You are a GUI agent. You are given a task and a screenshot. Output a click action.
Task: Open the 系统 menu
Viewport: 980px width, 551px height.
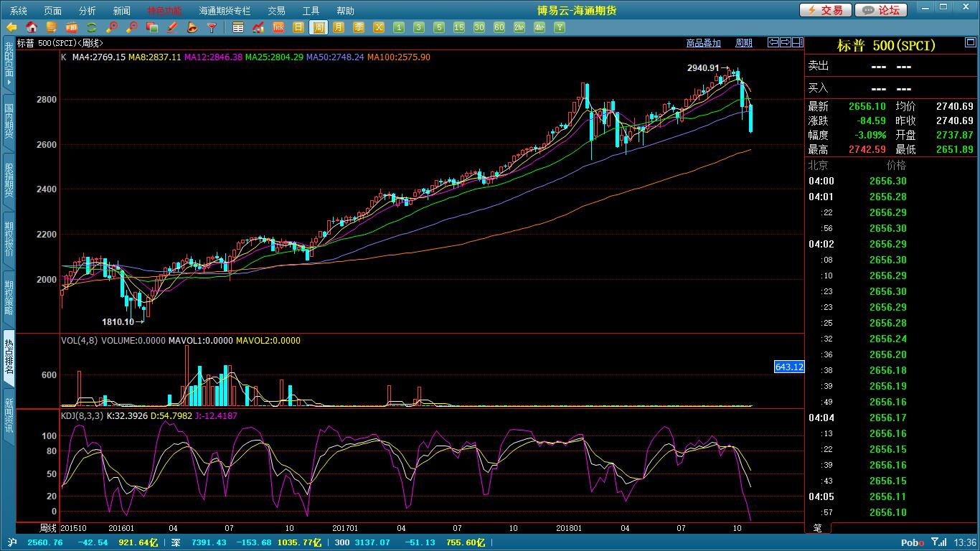(x=19, y=11)
